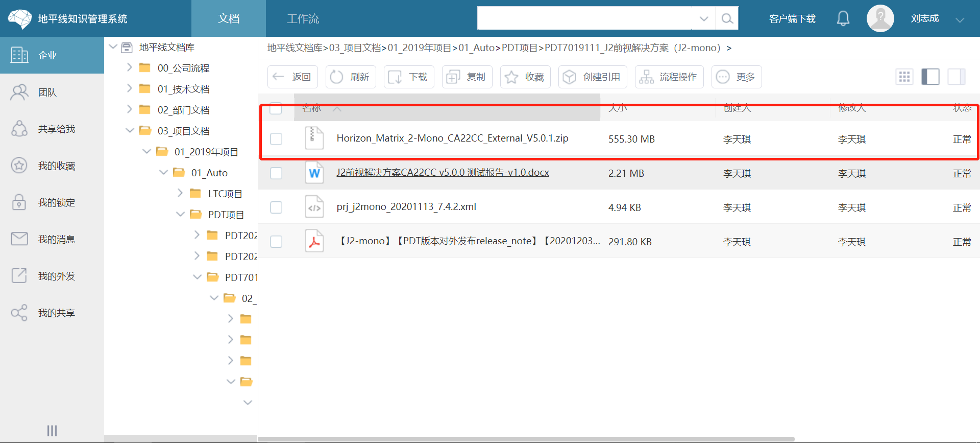Switch to the 工作流 tab

pyautogui.click(x=303, y=18)
